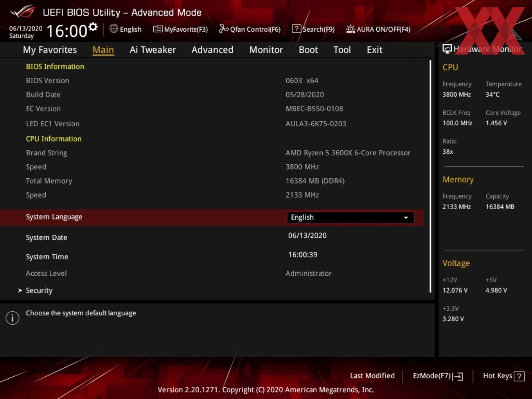The width and height of the screenshot is (532, 399).
Task: Click Total Memory value 16384 MB (DDR4)
Action: coord(315,181)
